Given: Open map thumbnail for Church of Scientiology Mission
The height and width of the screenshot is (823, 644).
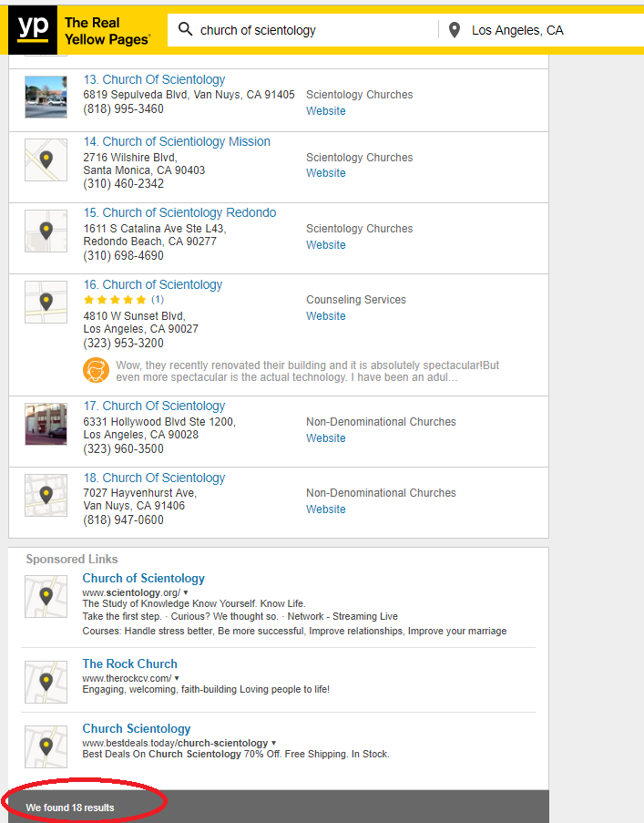Looking at the screenshot, I should [46, 159].
